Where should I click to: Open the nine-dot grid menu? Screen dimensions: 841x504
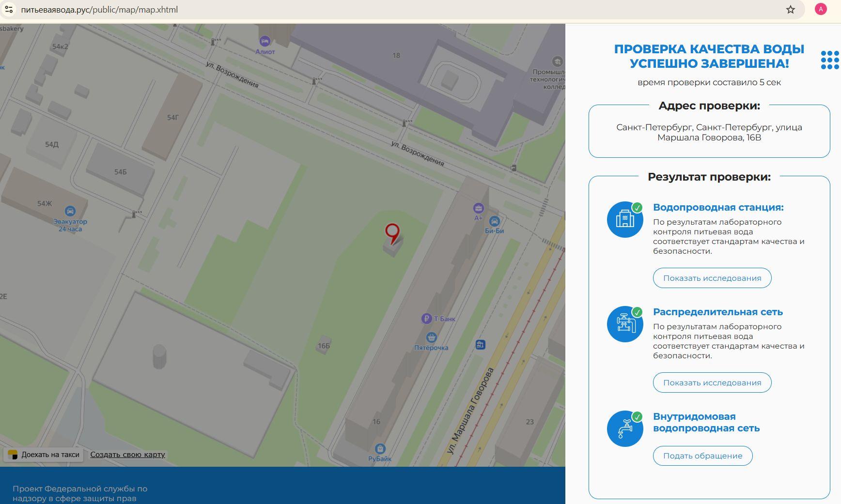[x=830, y=60]
